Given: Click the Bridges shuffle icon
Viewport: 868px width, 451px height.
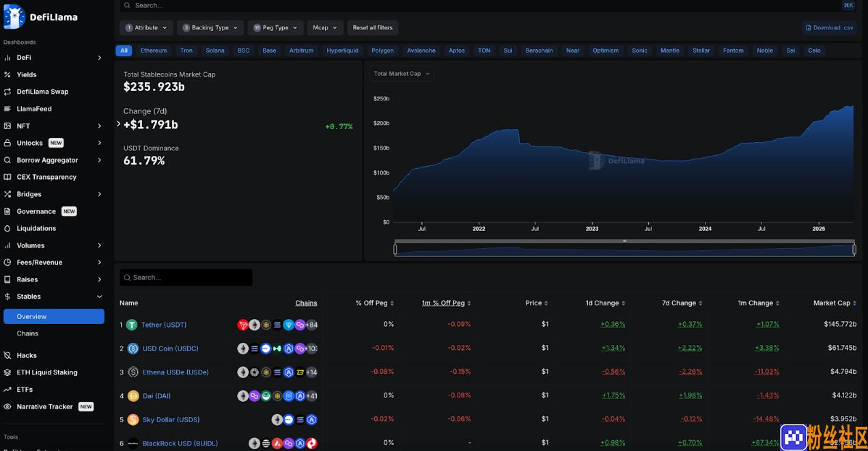Looking at the screenshot, I should [8, 194].
